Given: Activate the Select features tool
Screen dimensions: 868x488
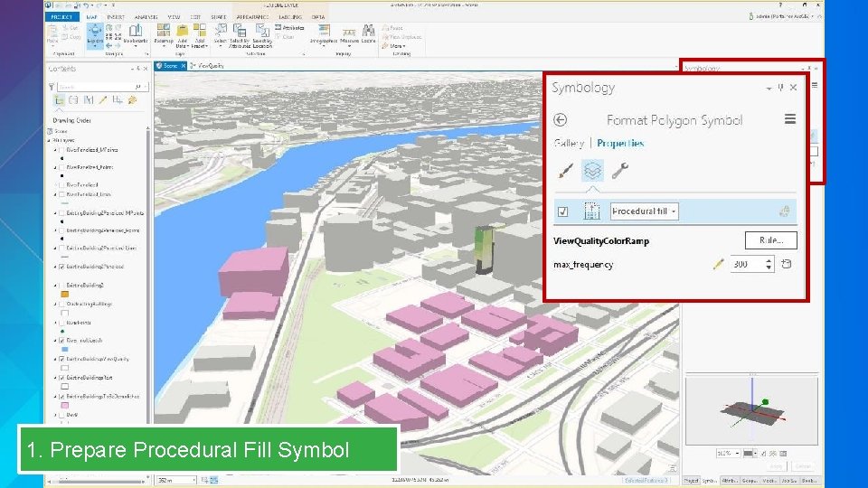Looking at the screenshot, I should (221, 33).
